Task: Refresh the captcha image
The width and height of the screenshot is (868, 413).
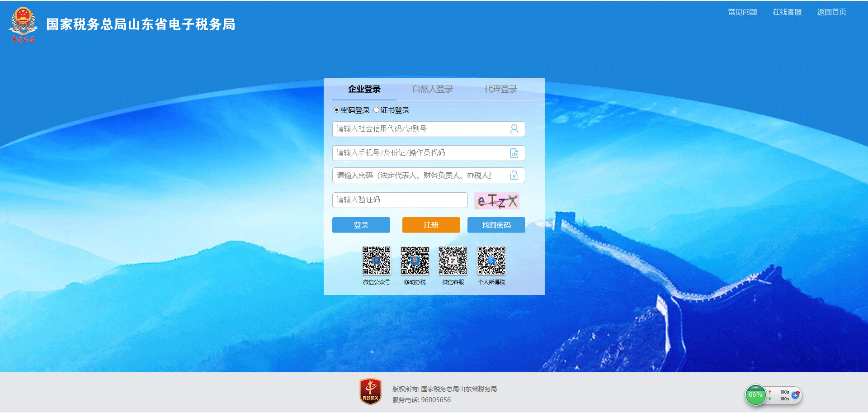Action: (496, 201)
